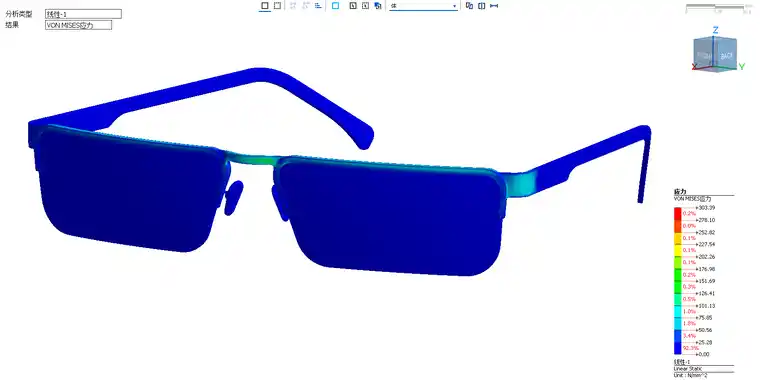Click the legend value +176.98

[706, 269]
